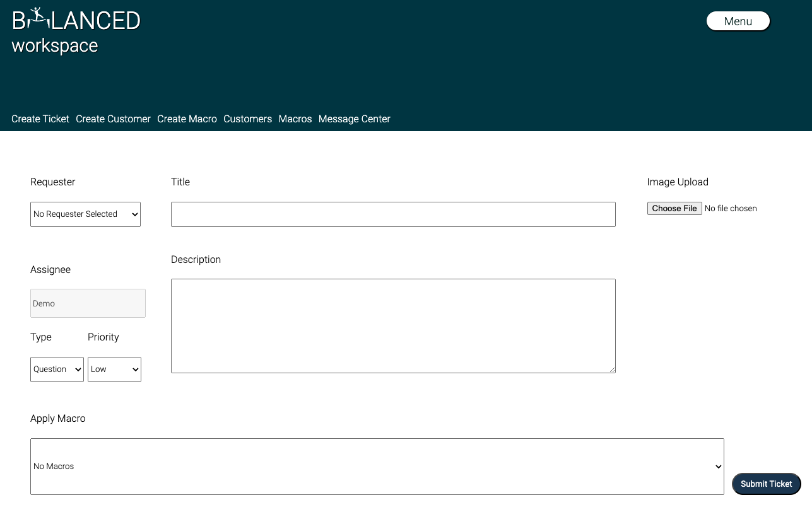Open the Macros page

(295, 119)
